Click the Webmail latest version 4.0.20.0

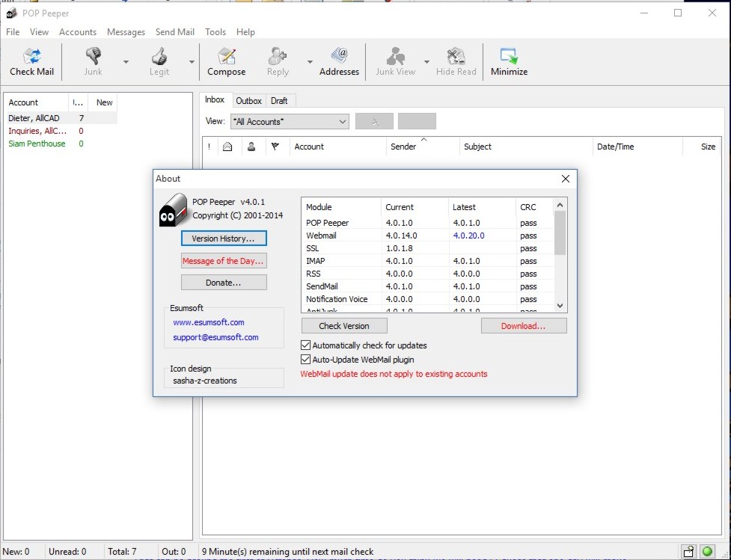(468, 236)
